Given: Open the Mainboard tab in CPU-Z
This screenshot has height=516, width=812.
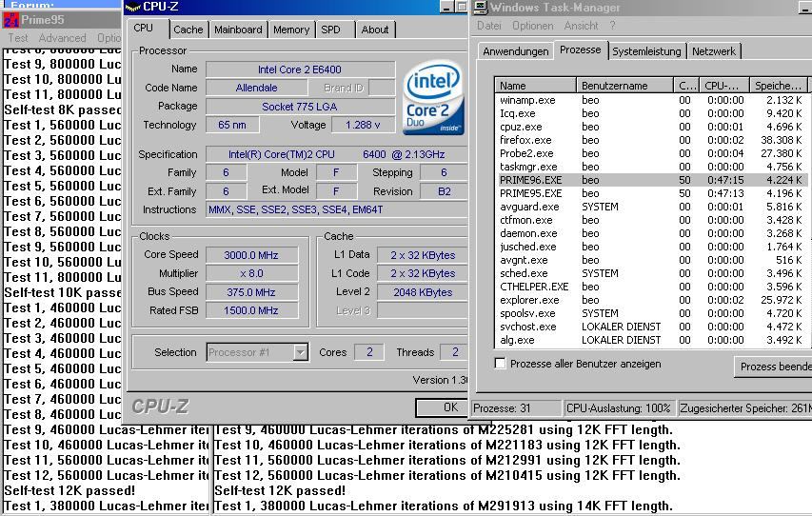Looking at the screenshot, I should pos(238,30).
